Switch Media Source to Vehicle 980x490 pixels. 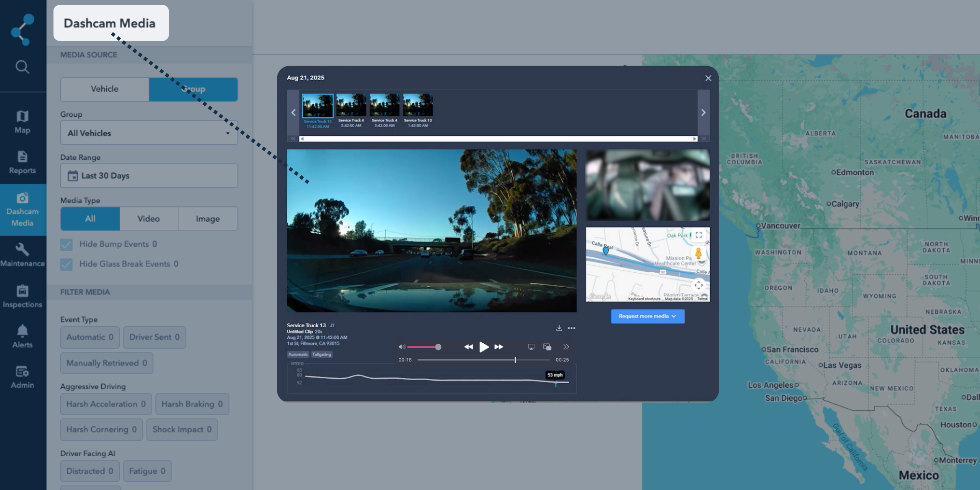[x=104, y=89]
